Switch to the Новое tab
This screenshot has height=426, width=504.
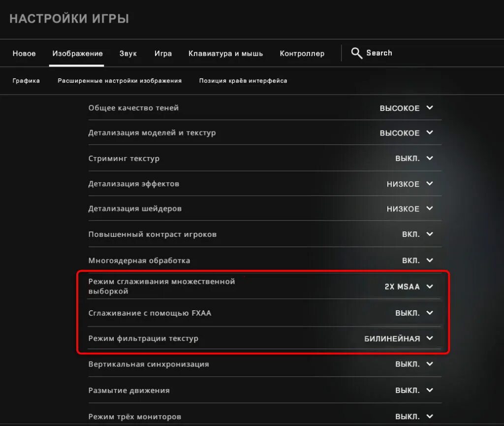pos(24,53)
